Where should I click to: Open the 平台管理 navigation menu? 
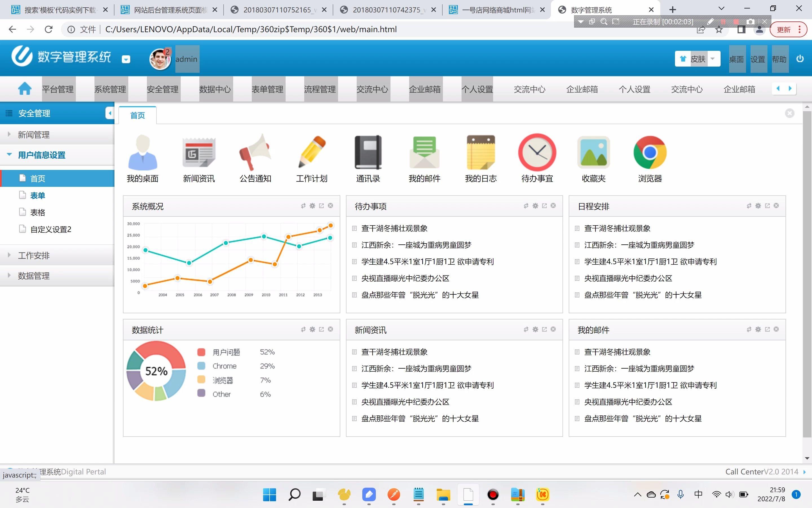point(58,89)
